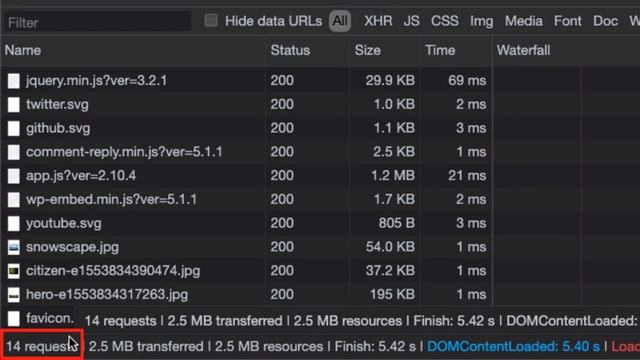Click the github.svg file icon
This screenshot has width=640, height=360.
13,128
